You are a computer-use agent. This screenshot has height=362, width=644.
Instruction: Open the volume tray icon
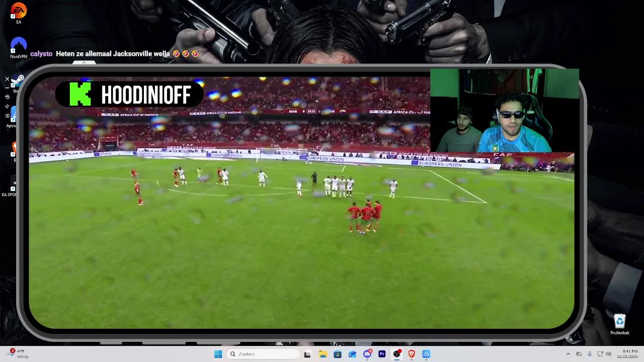(609, 354)
